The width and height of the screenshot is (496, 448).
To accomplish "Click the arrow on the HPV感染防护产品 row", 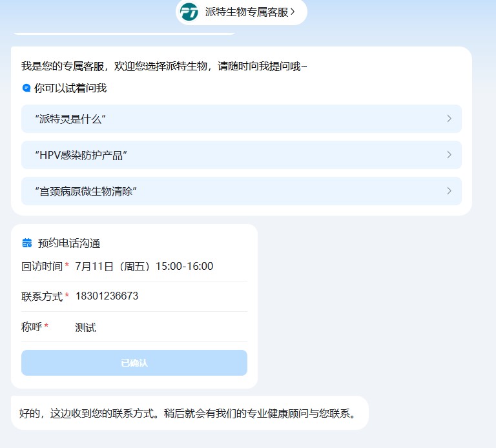I will pyautogui.click(x=449, y=155).
